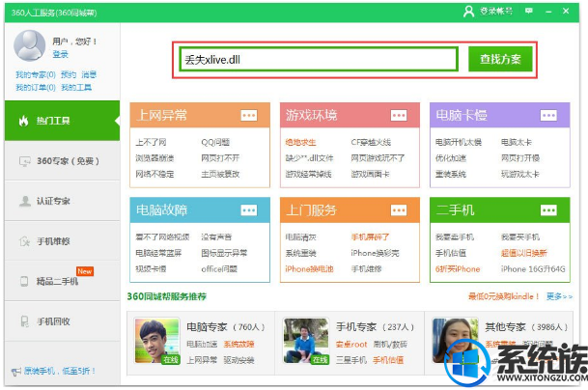Click the user avatar picture
Screen dimensions: 588x390
coord(30,45)
